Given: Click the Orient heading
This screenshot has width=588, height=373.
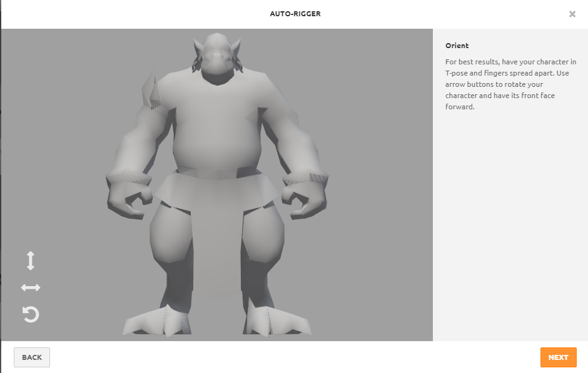Looking at the screenshot, I should (x=457, y=46).
